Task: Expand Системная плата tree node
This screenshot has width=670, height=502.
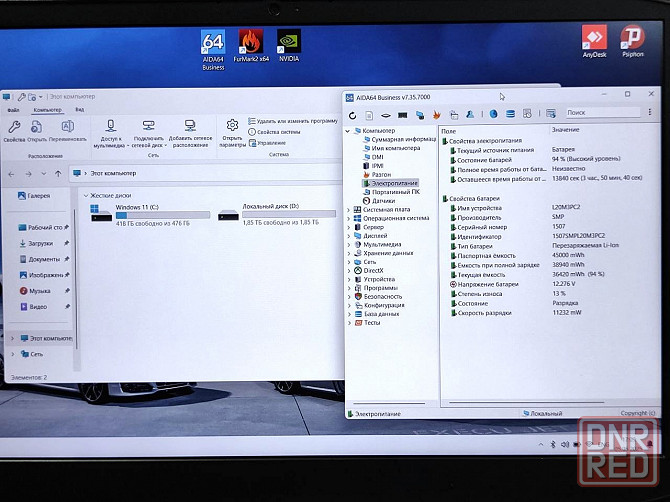Action: (x=348, y=210)
